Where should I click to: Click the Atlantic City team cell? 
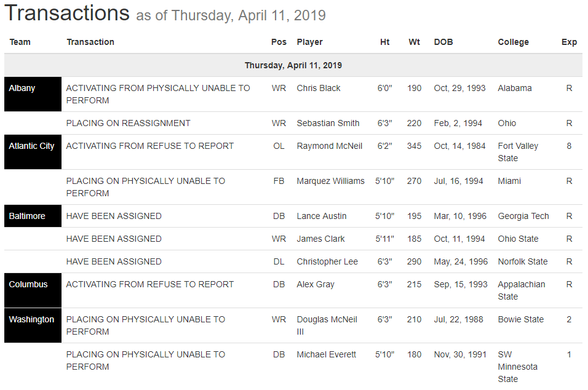(33, 152)
